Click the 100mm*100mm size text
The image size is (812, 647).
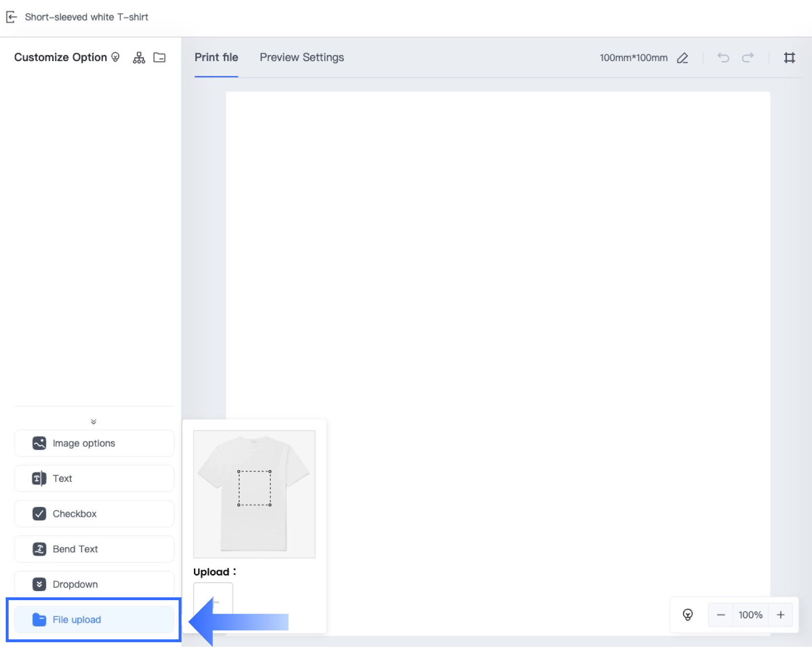tap(634, 58)
